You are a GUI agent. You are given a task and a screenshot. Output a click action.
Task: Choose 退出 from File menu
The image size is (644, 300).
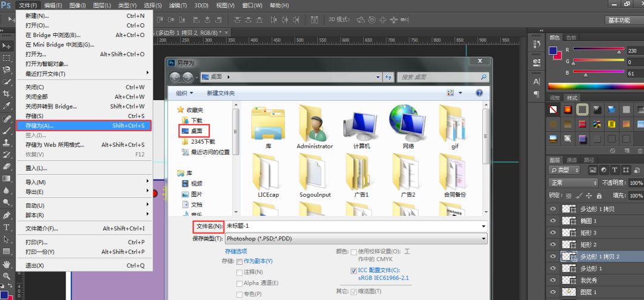[x=84, y=265]
